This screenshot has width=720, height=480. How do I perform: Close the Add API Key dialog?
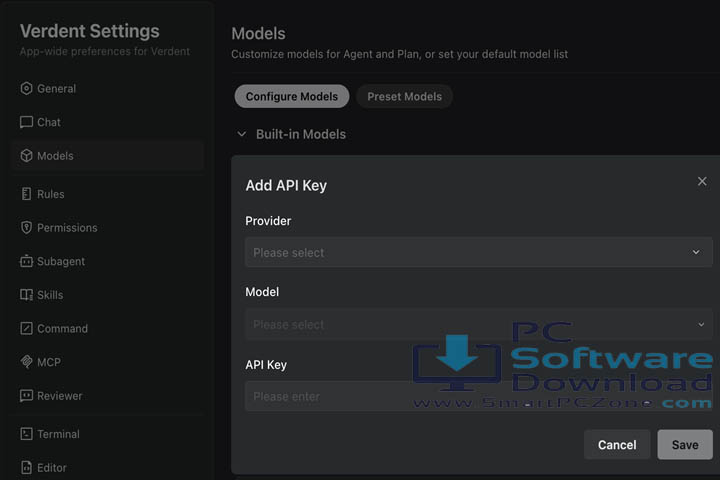(702, 181)
